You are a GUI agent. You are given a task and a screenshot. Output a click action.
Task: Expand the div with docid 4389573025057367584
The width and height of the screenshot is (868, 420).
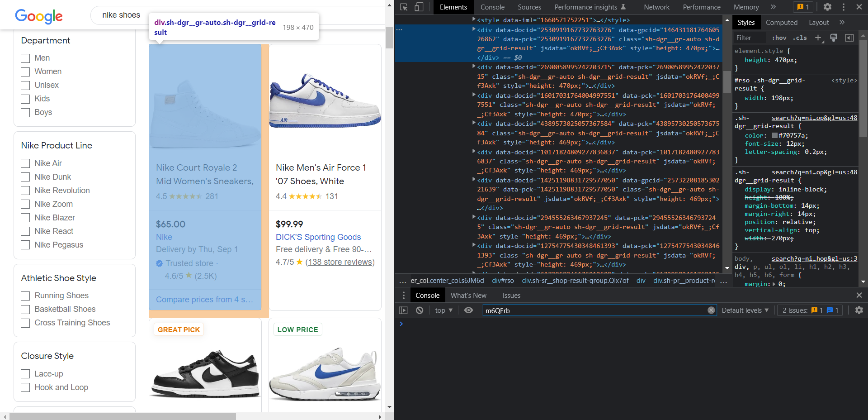tap(474, 123)
